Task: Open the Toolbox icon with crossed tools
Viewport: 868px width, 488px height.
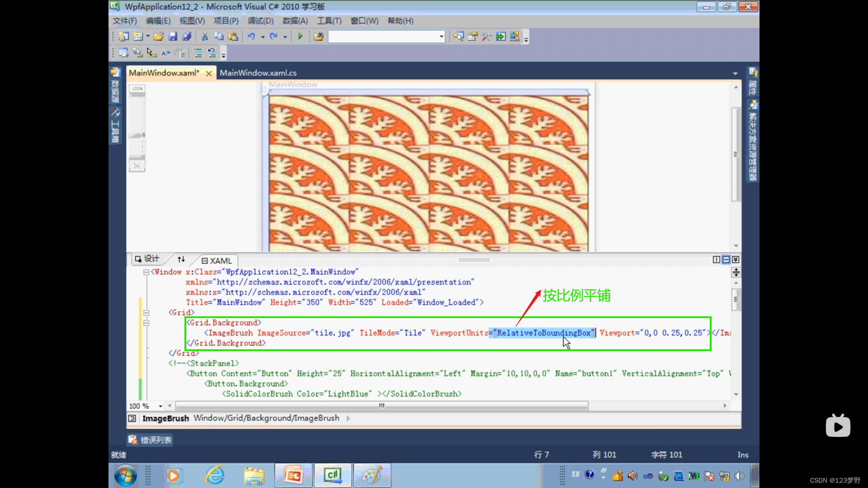Action: click(486, 37)
